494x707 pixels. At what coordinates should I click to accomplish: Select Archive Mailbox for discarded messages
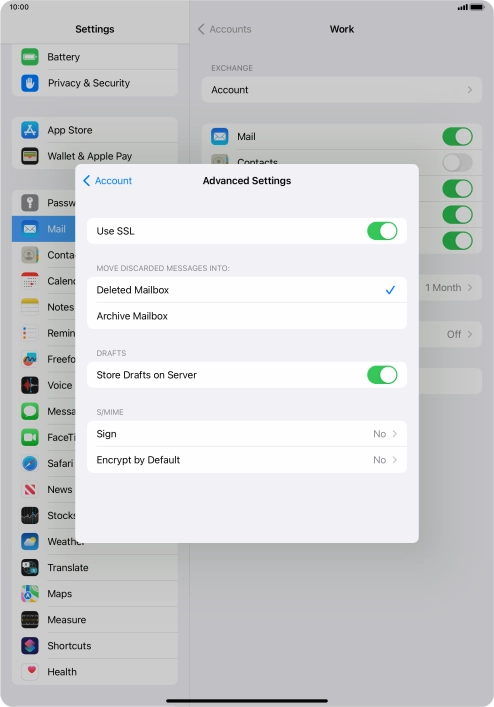[x=247, y=316]
